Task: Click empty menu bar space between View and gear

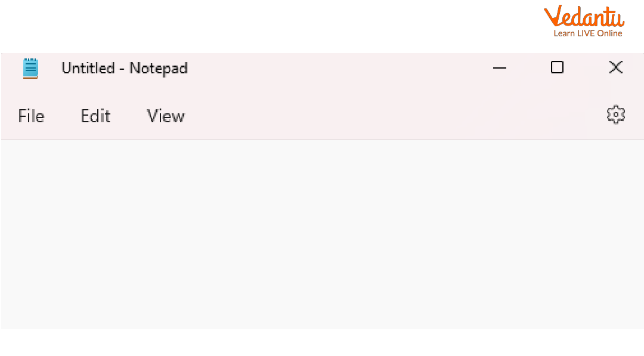Action: (x=388, y=116)
